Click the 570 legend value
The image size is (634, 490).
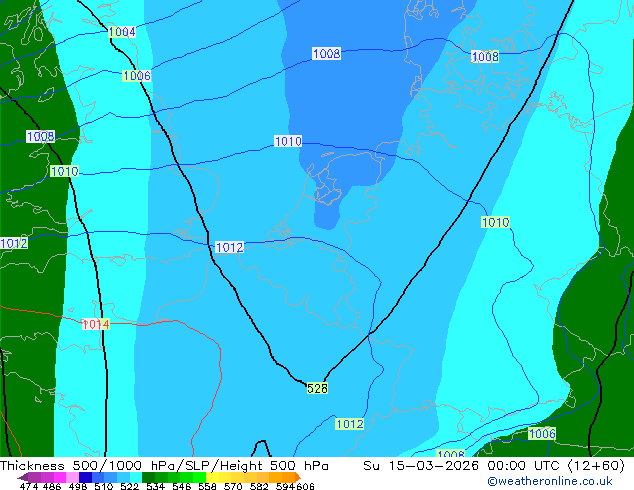coord(233,486)
